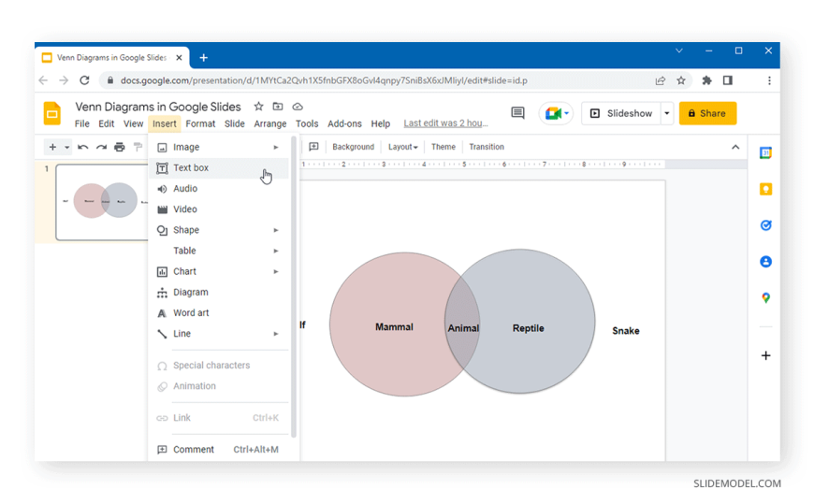Click the Background button

(x=353, y=147)
